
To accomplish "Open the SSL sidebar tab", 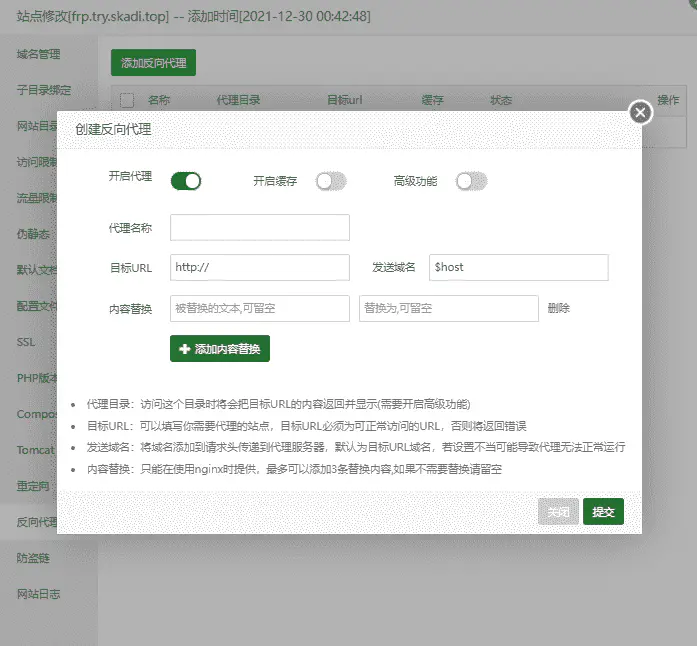I will (x=26, y=342).
